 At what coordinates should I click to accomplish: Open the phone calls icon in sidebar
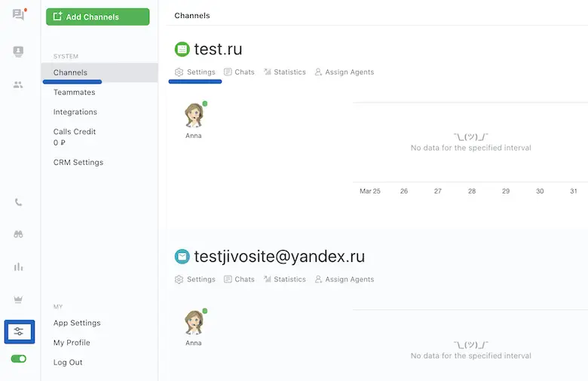pos(19,203)
